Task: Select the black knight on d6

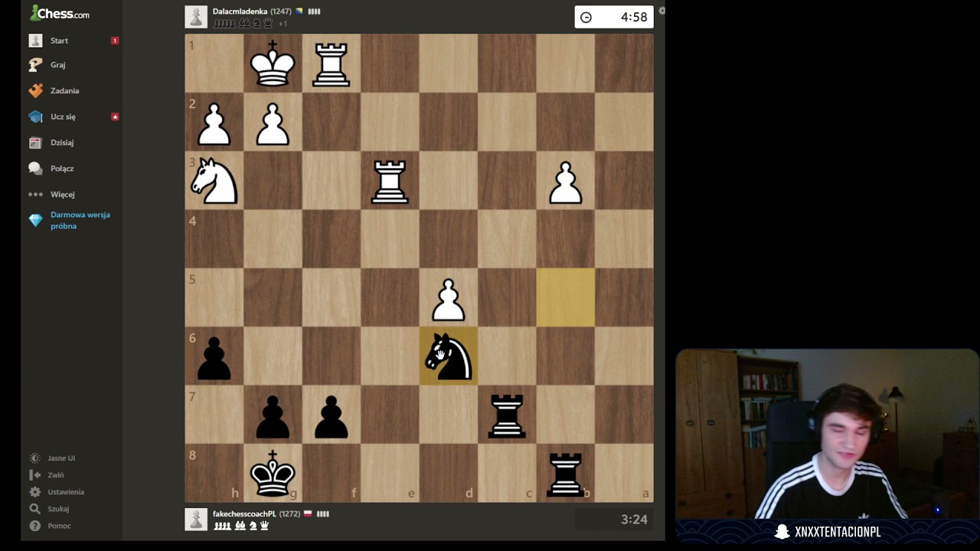Action: 449,357
